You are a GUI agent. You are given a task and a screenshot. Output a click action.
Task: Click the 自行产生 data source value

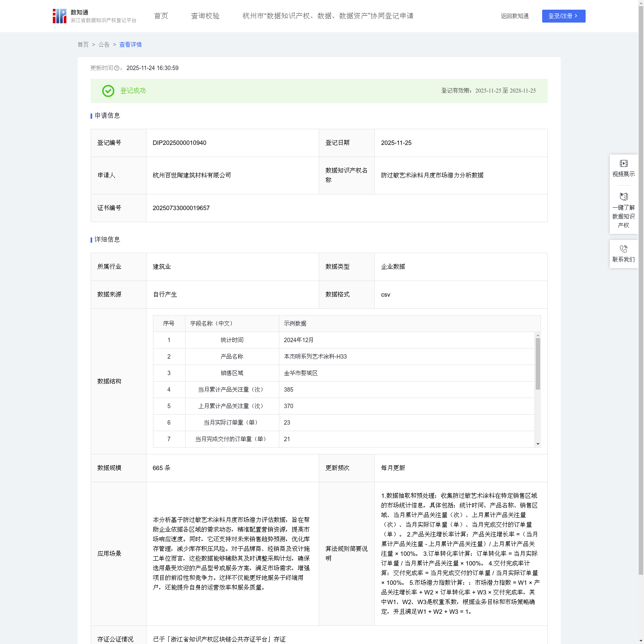(x=165, y=295)
